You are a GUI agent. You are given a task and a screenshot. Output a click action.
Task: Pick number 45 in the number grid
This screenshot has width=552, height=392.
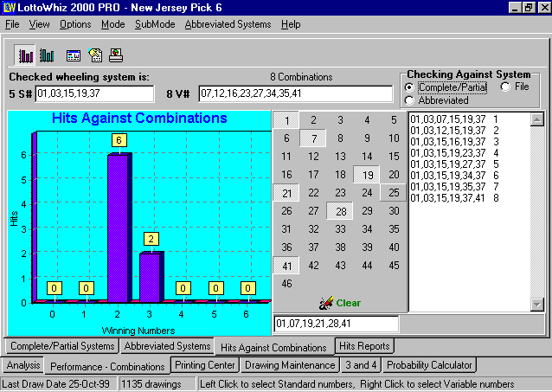(394, 265)
